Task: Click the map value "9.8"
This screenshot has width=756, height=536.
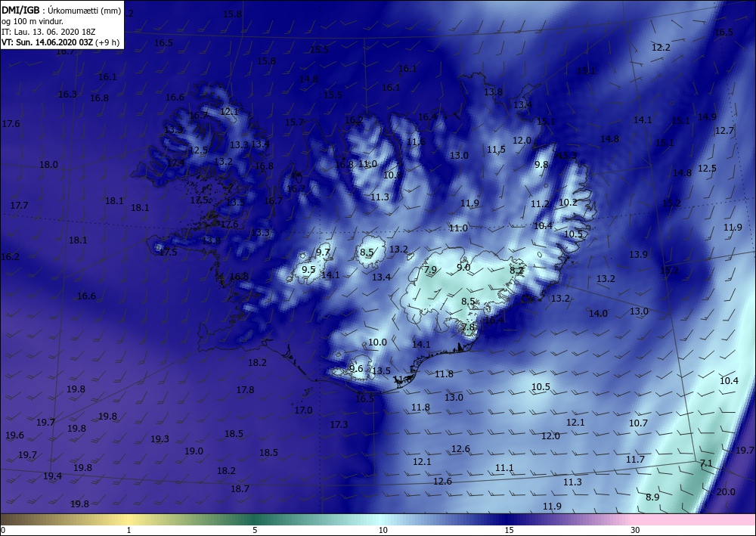Action: tap(541, 164)
